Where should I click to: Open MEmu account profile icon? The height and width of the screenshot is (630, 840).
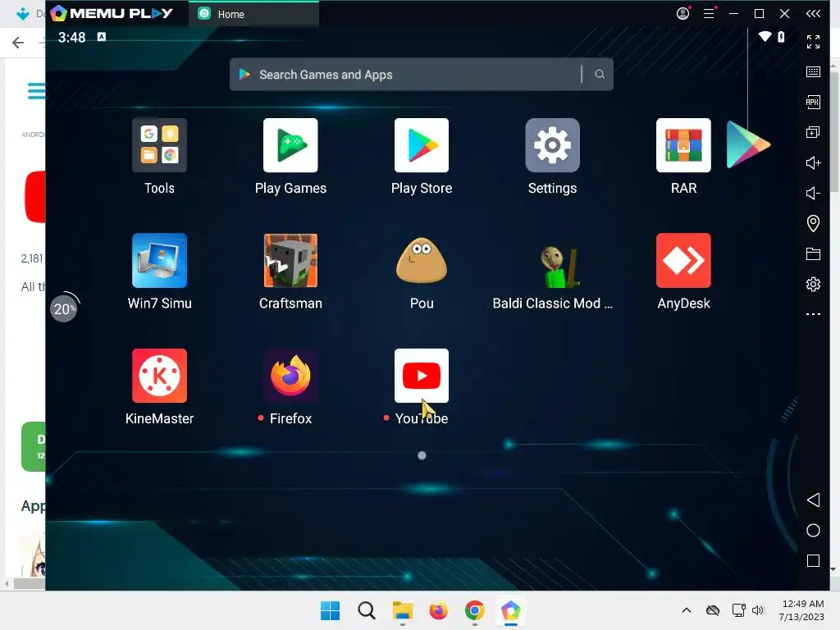(683, 13)
